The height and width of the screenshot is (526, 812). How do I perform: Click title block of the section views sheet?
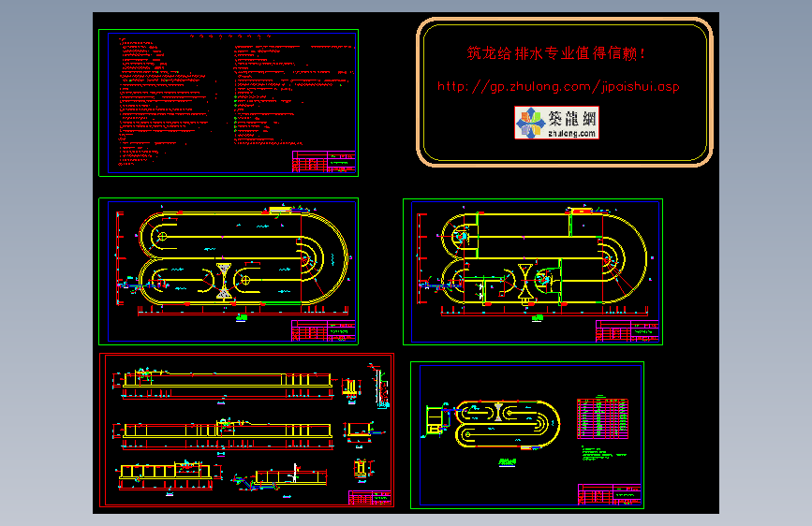click(x=369, y=498)
